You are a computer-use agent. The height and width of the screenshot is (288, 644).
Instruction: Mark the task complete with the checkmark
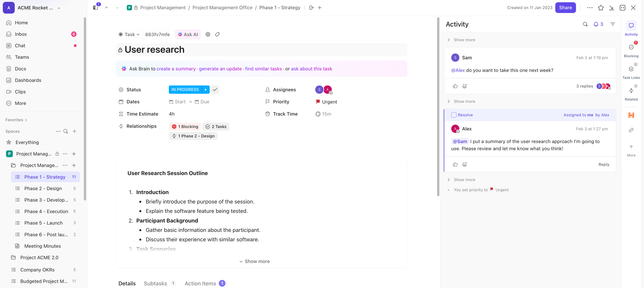[215, 90]
